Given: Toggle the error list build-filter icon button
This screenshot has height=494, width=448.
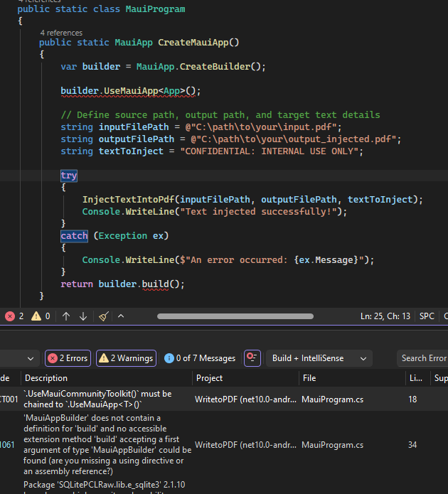Looking at the screenshot, I should coord(252,358).
